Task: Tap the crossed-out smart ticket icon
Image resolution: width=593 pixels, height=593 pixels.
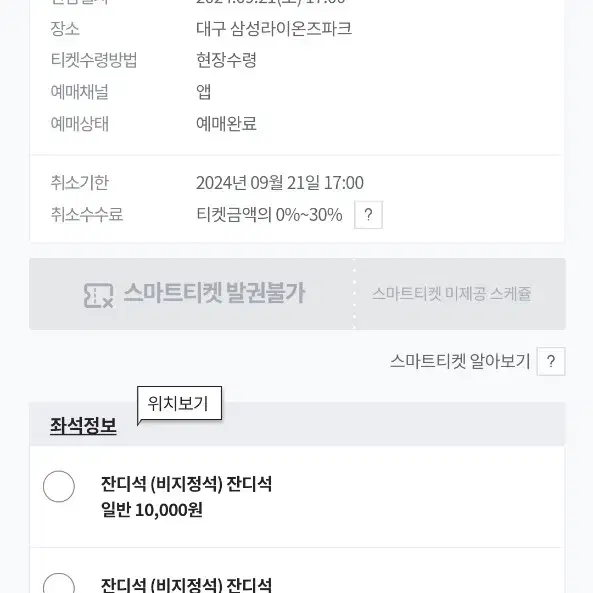Action: pos(98,295)
